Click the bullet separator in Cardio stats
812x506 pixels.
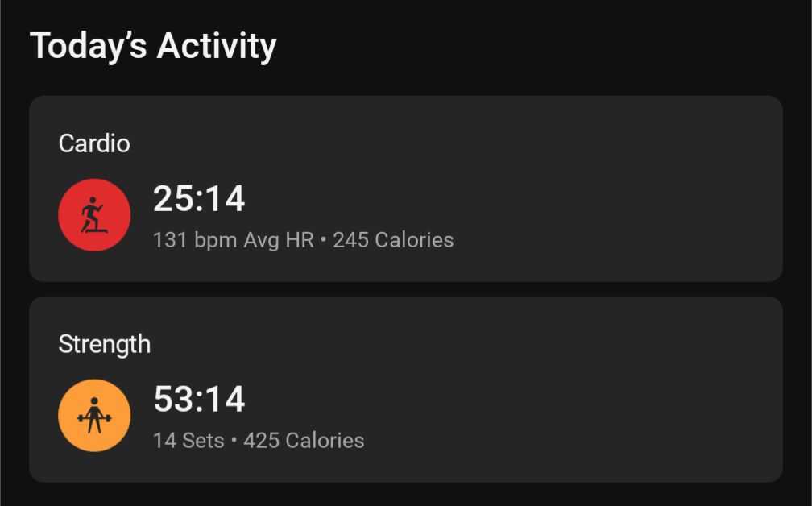(324, 240)
